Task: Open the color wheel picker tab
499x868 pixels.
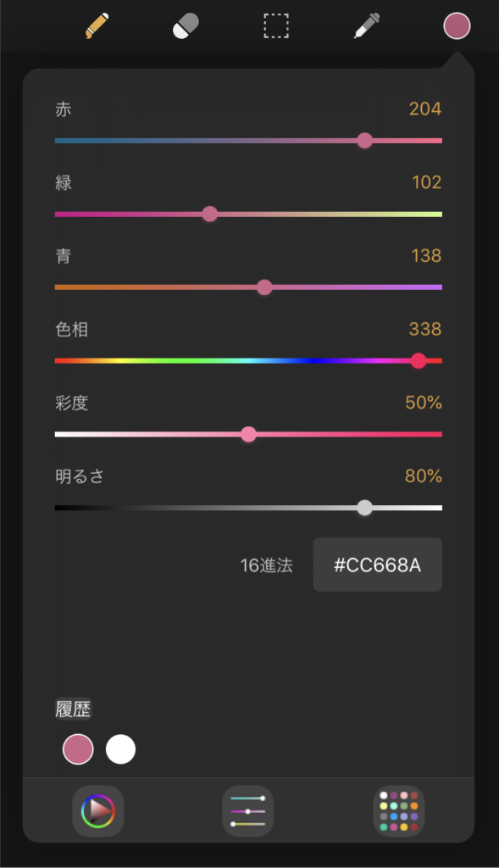Action: pyautogui.click(x=98, y=811)
